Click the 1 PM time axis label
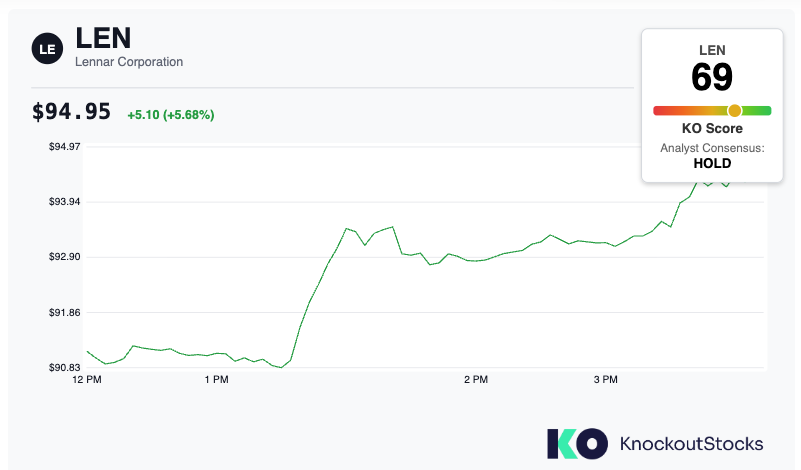 [x=217, y=380]
